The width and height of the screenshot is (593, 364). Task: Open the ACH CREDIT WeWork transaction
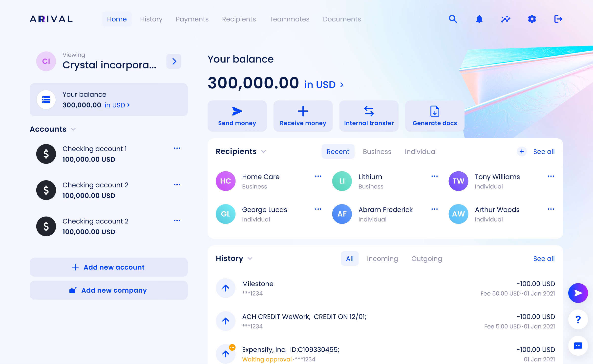point(385,321)
